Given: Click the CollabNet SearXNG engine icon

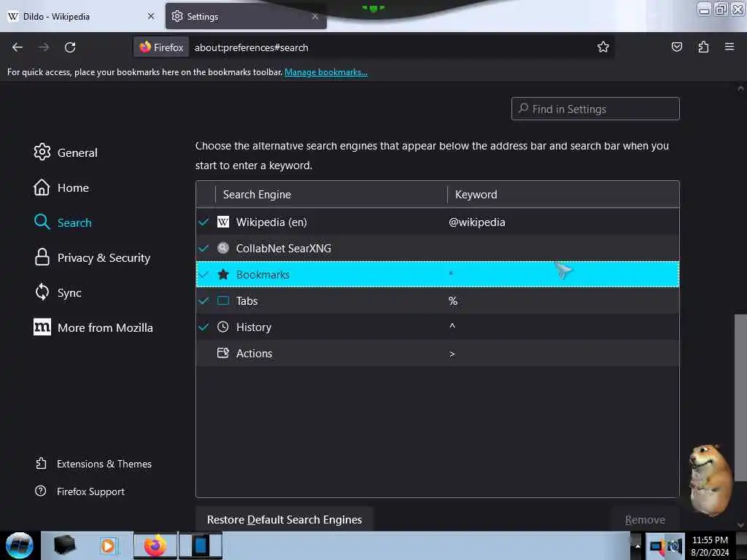Looking at the screenshot, I should click(223, 248).
